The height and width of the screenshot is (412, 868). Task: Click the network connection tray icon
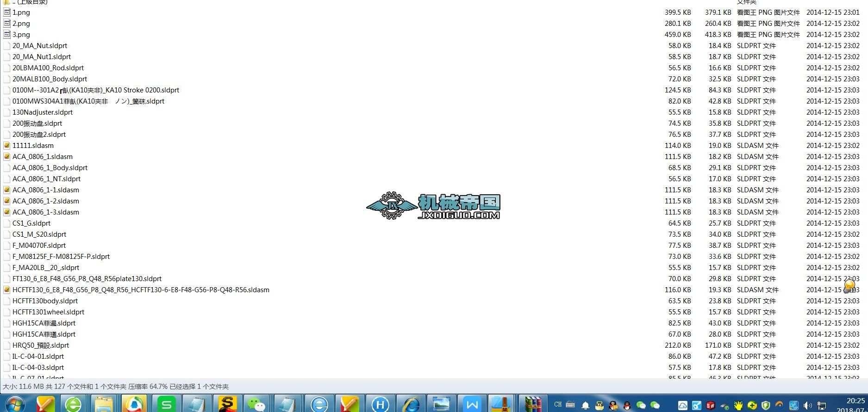pyautogui.click(x=822, y=406)
